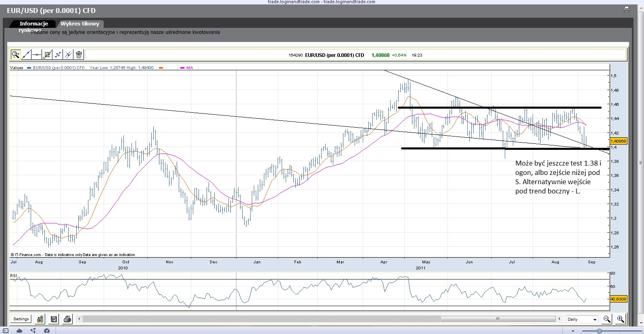Print the chart using printer icon
Viewport: 644px width, 334px height.
(x=67, y=319)
